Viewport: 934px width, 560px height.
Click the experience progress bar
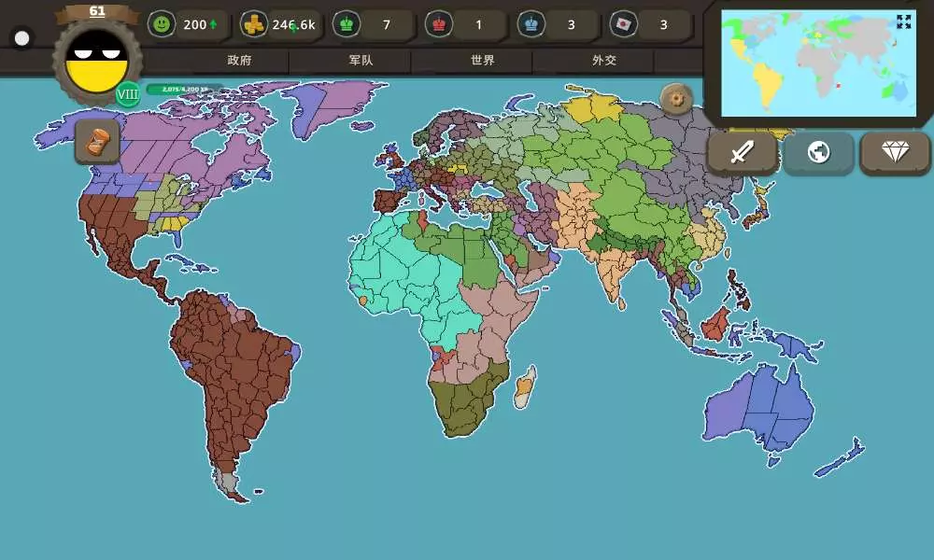(x=184, y=89)
